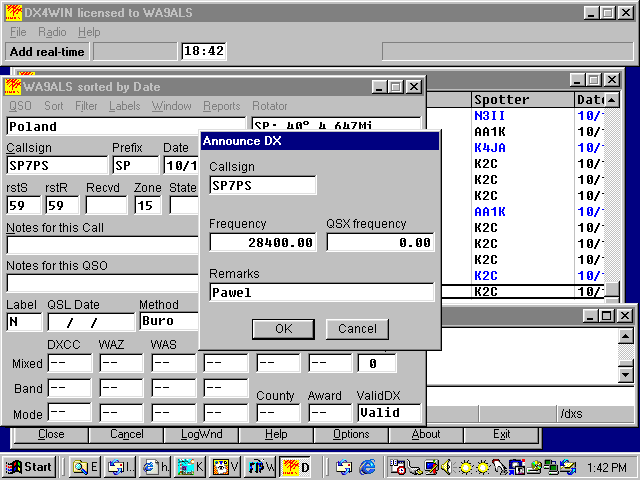The width and height of the screenshot is (640, 480).
Task: Click the Remarks field containing Pawel
Action: coord(322,292)
